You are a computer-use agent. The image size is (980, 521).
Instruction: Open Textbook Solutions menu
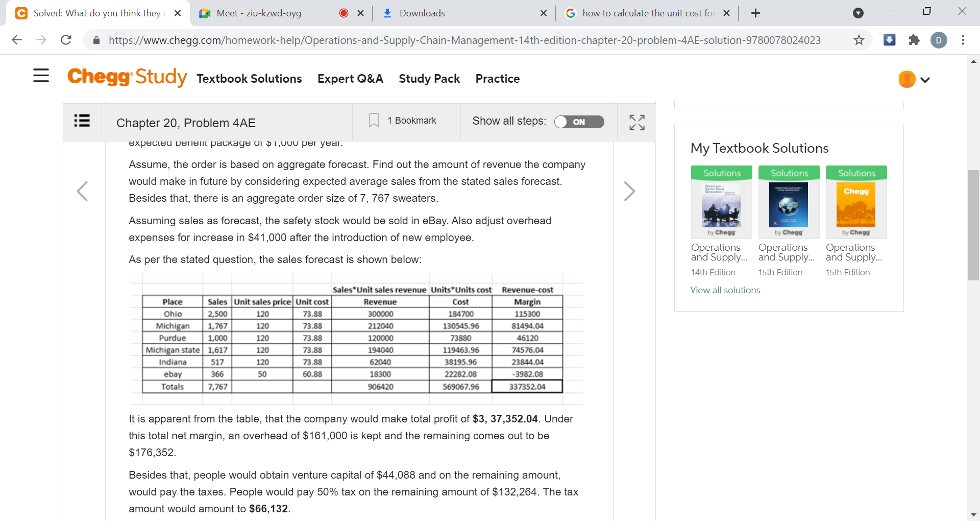pos(249,79)
